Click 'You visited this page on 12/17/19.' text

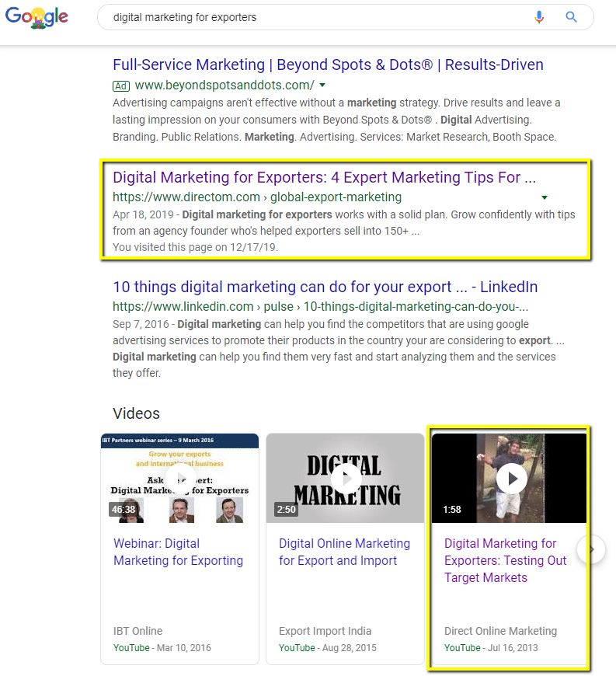point(195,247)
